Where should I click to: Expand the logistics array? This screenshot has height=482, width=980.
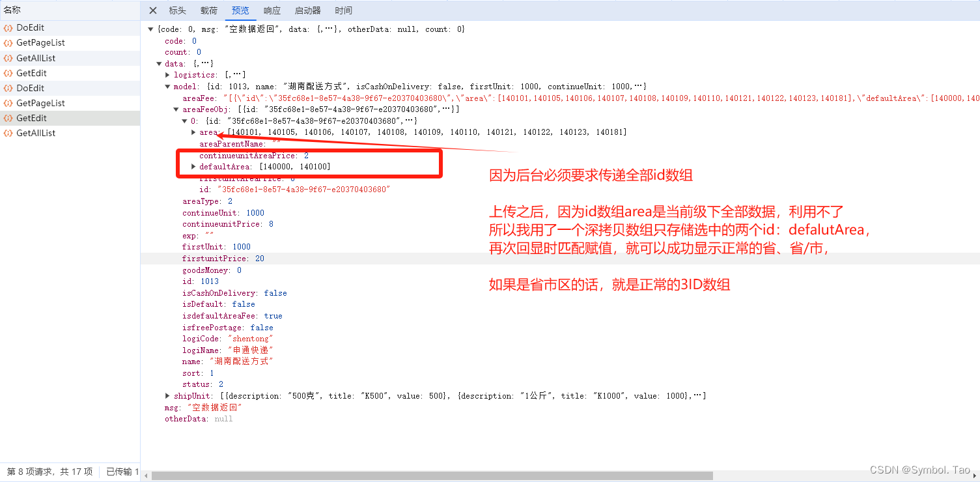(x=169, y=75)
